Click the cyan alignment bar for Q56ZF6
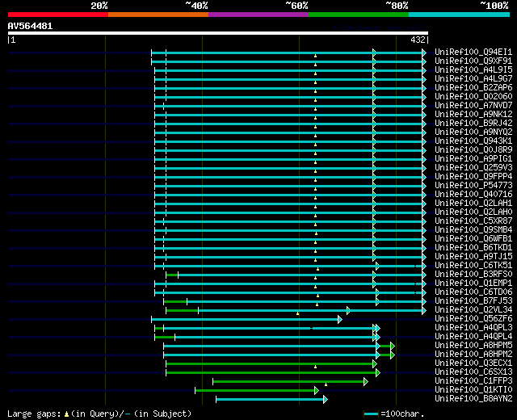This screenshot has width=517, height=420. [x=245, y=319]
